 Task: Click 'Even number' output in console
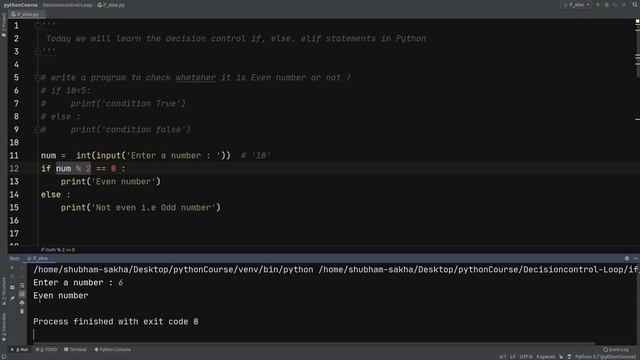coord(61,296)
